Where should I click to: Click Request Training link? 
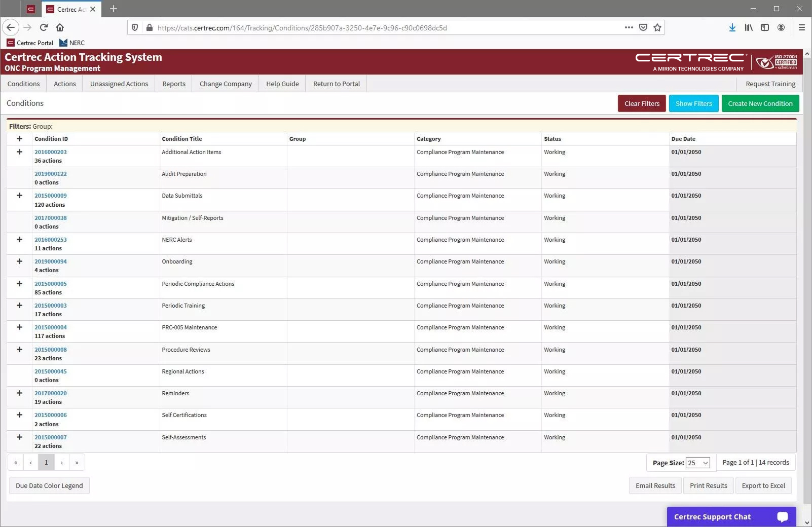770,84
